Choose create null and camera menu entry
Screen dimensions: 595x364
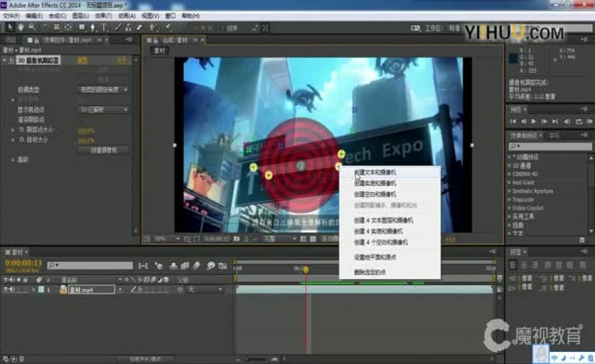(390, 194)
